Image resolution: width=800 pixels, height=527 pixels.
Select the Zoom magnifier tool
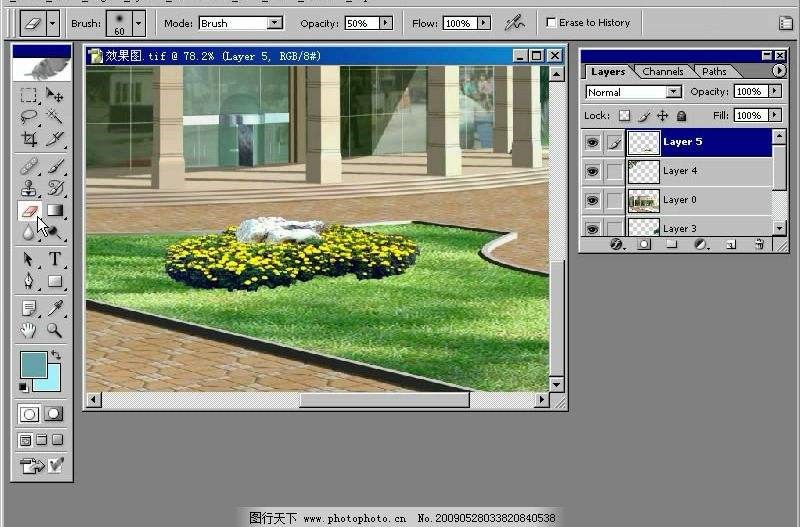pyautogui.click(x=55, y=330)
